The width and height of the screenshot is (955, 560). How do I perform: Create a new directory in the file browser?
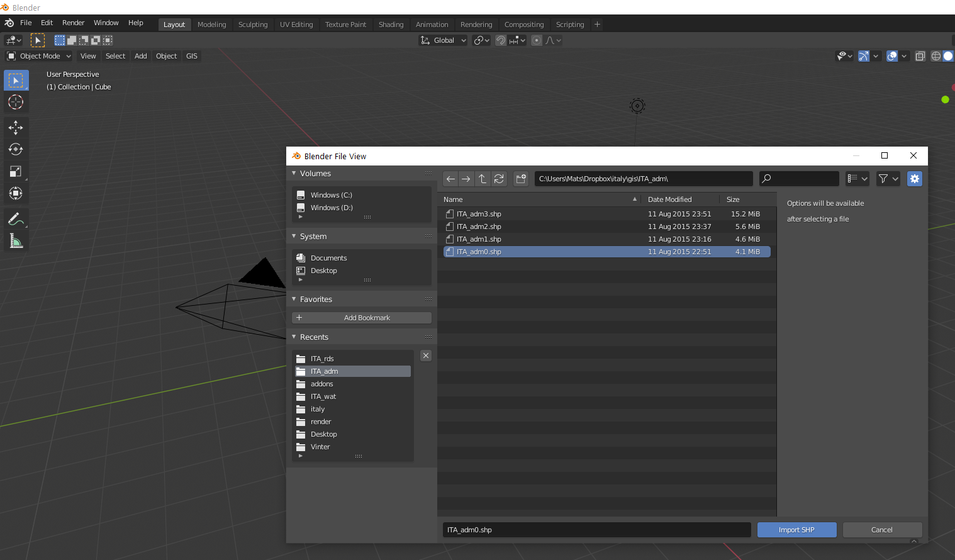click(520, 179)
